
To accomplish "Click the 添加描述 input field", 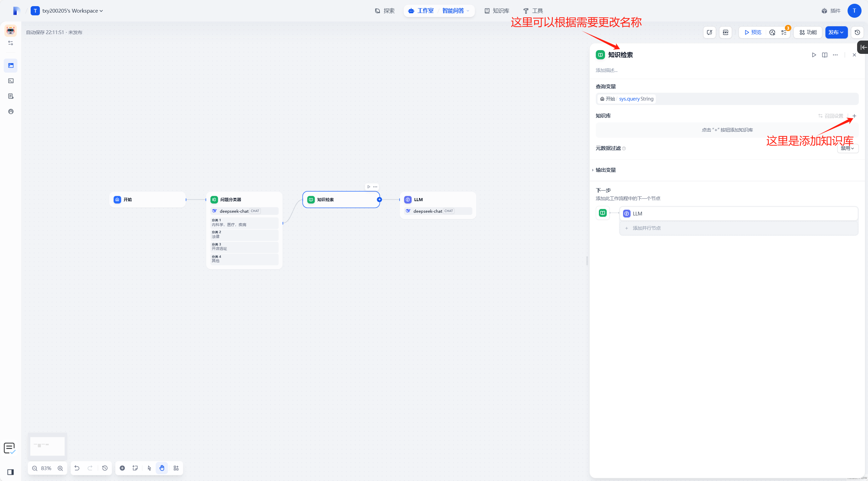I will pyautogui.click(x=607, y=70).
